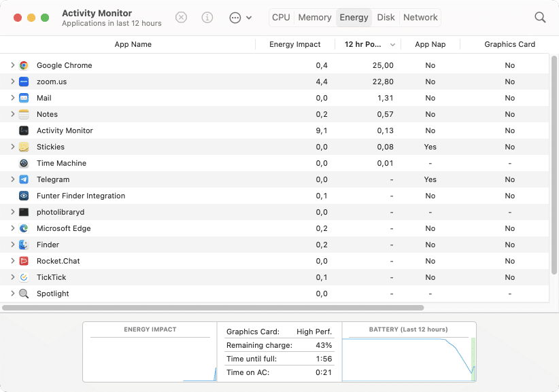Click the Graphics Card High Perf. value
Image resolution: width=559 pixels, height=392 pixels.
314,332
